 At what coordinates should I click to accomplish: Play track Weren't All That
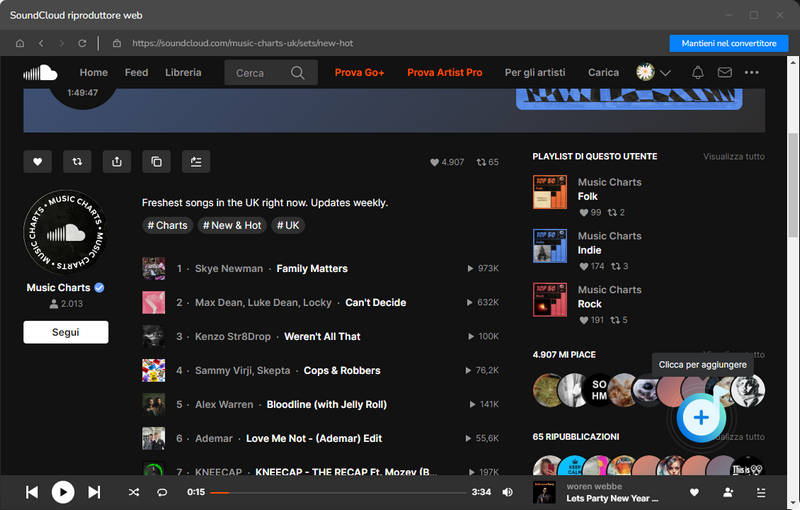322,337
